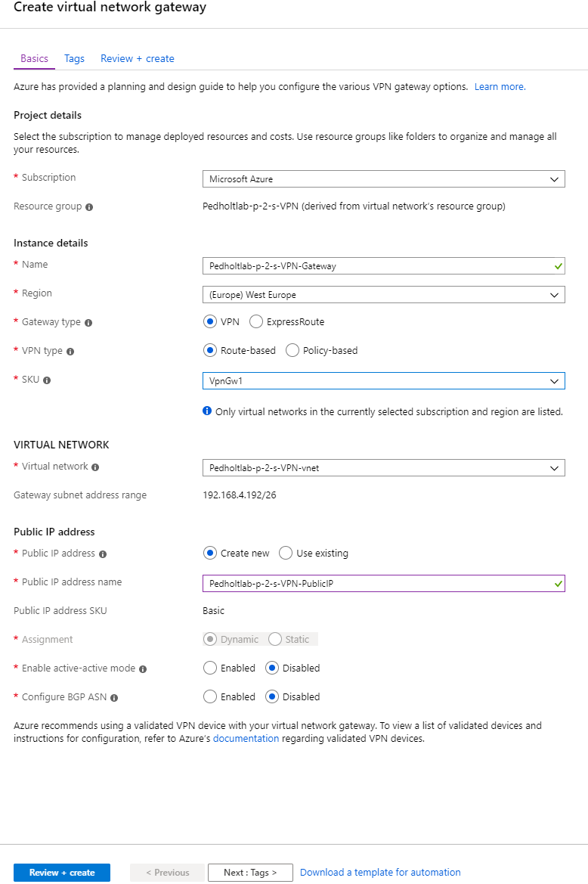Viewport: 588px width, 884px height.
Task: Click the Project details heading
Action: pyautogui.click(x=48, y=115)
